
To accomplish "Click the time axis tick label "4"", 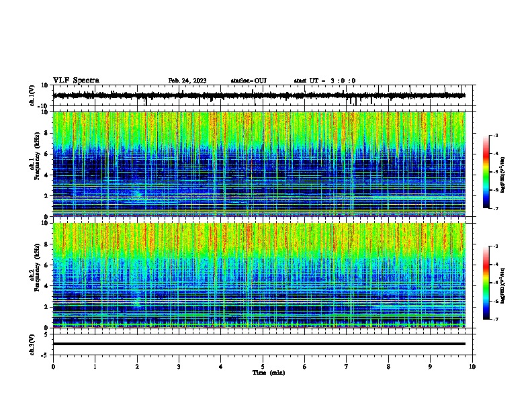I will point(221,367).
